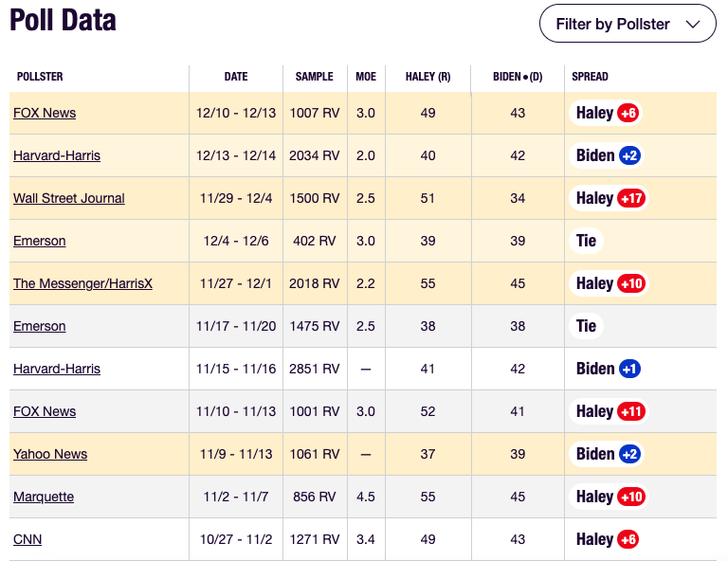Click the Haley value 52
Screen dimensions: 728x561
(x=428, y=411)
